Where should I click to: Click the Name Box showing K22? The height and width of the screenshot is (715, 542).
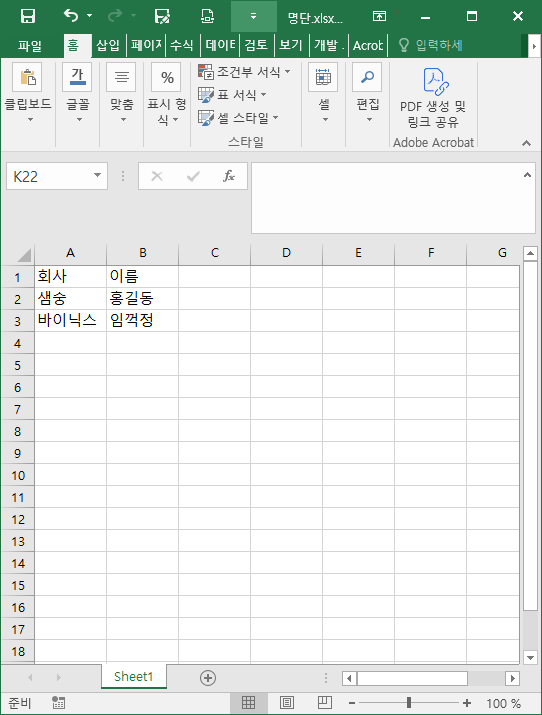point(48,176)
